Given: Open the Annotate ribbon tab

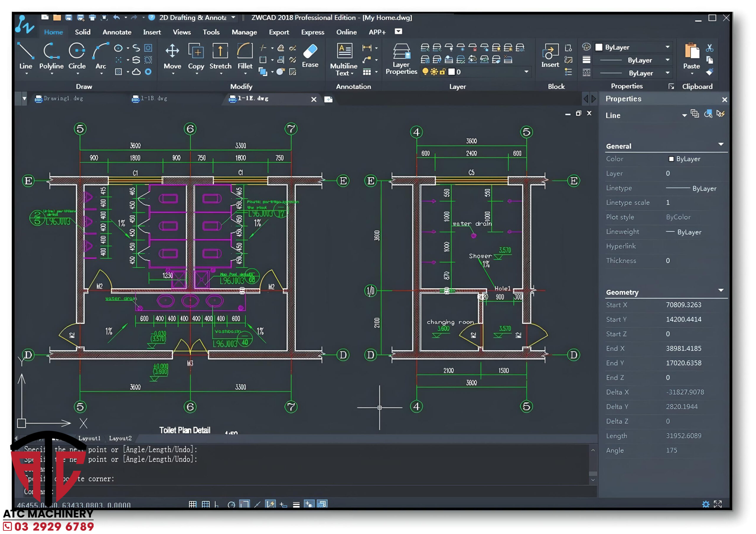Looking at the screenshot, I should [x=117, y=32].
